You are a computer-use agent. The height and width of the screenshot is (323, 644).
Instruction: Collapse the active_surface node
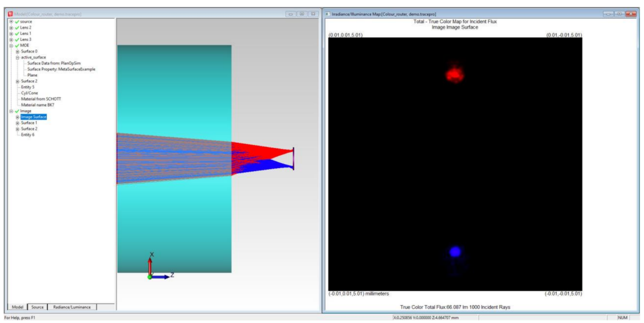point(18,57)
